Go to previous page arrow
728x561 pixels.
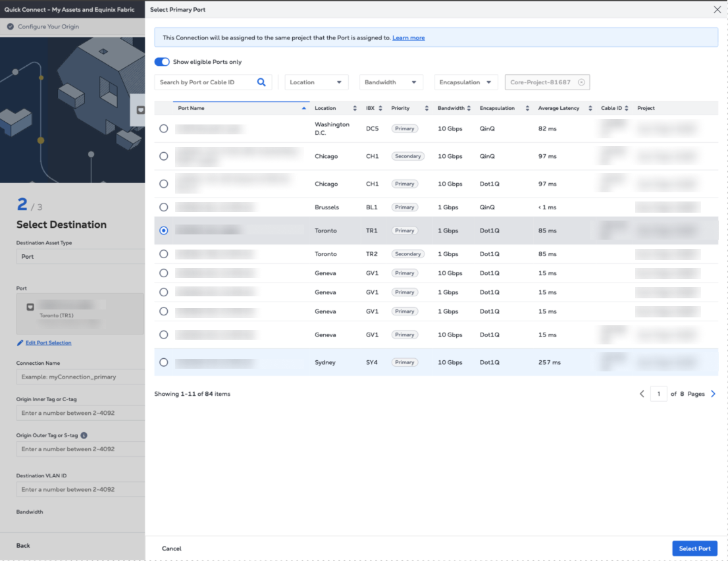642,394
